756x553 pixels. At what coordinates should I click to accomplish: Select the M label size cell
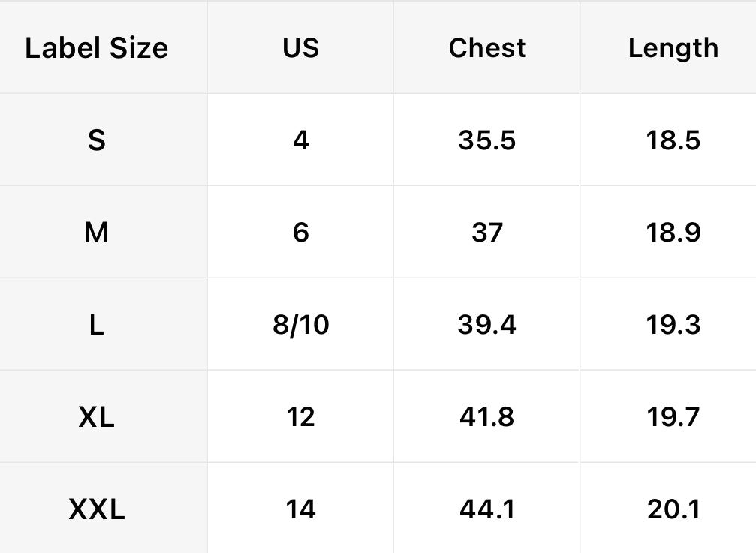tap(96, 233)
